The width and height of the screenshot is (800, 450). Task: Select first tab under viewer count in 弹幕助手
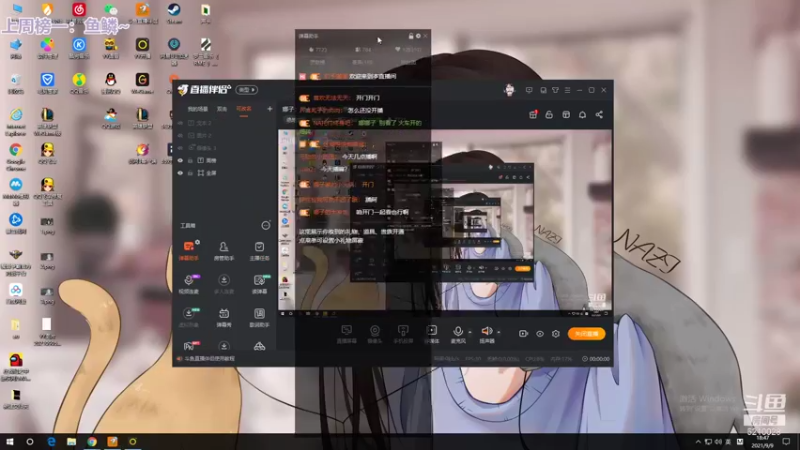317,62
